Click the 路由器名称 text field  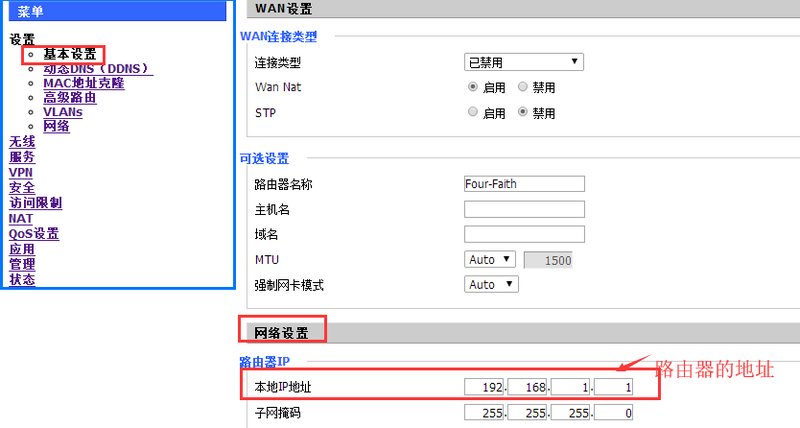[524, 184]
